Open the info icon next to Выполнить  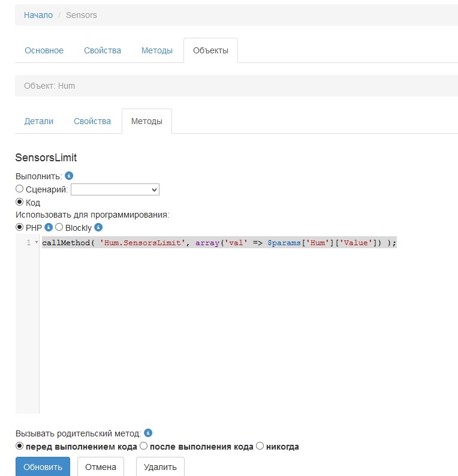(69, 176)
